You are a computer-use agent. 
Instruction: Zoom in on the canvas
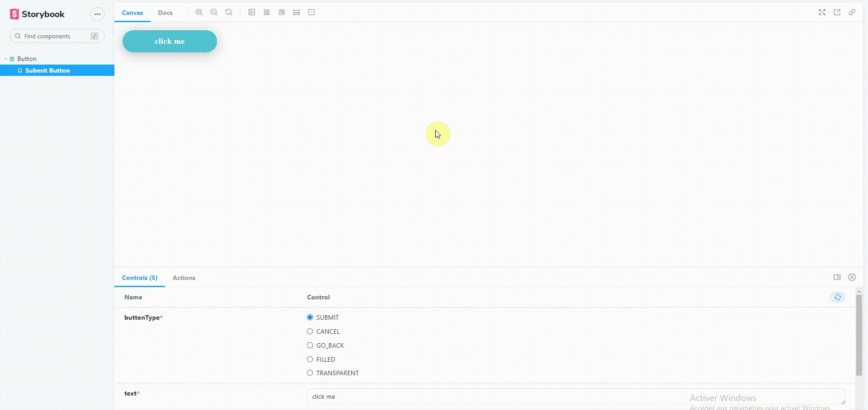(x=199, y=12)
